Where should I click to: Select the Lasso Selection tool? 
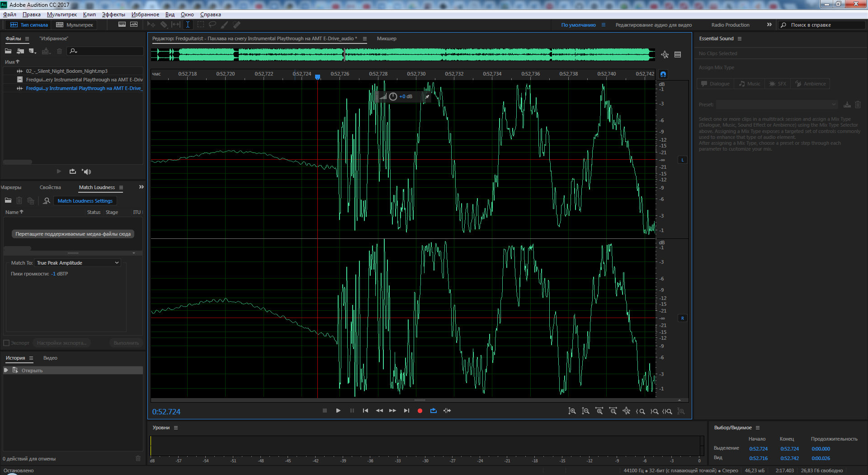[x=212, y=25]
